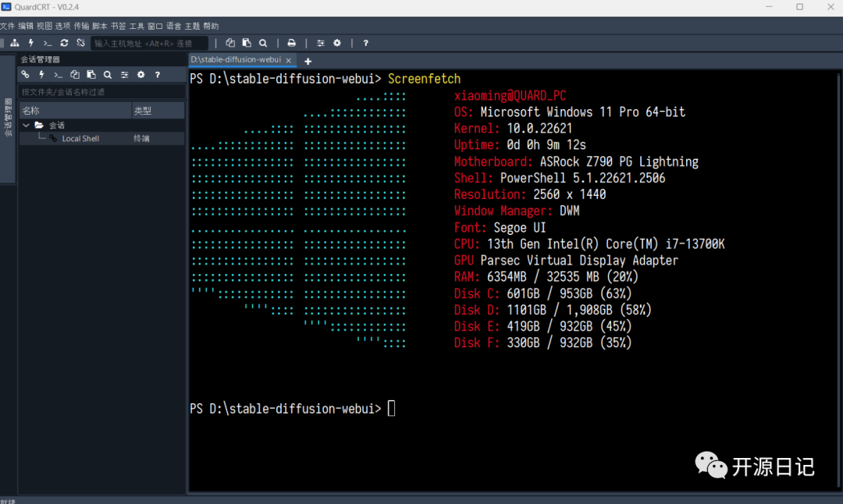Screen dimensions: 843x504
Task: Click the 'Motherboard: ASRock Z790' line
Action: [x=576, y=161]
